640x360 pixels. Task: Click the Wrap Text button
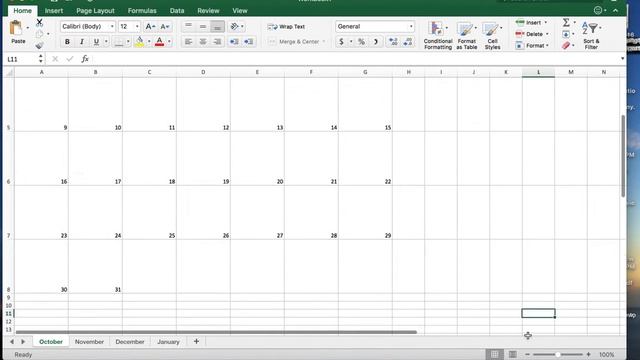(x=286, y=27)
